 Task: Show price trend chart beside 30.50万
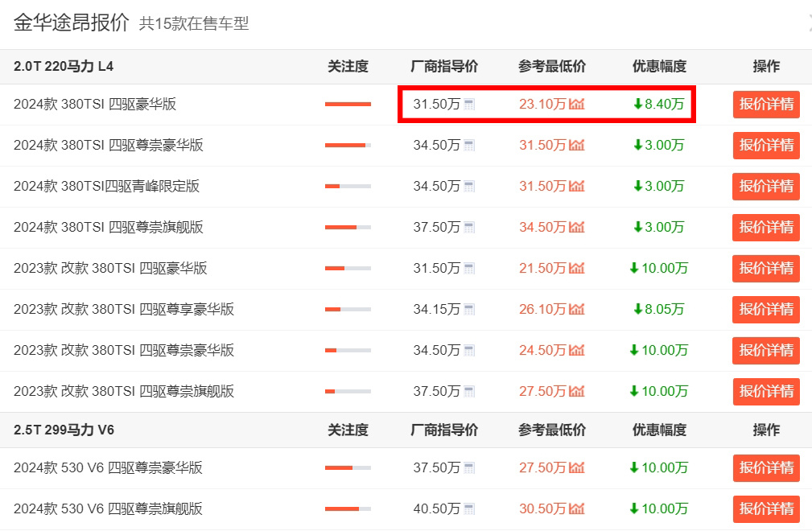tap(576, 508)
